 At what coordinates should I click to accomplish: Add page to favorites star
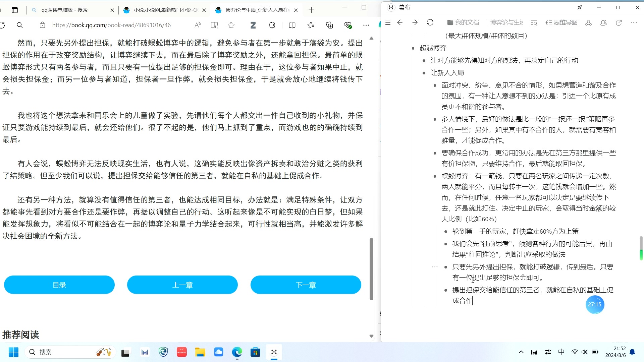click(231, 25)
